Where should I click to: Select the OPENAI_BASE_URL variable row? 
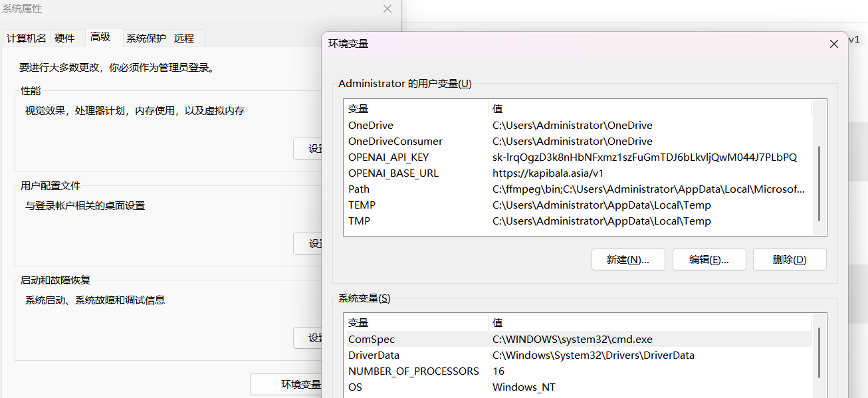click(578, 173)
